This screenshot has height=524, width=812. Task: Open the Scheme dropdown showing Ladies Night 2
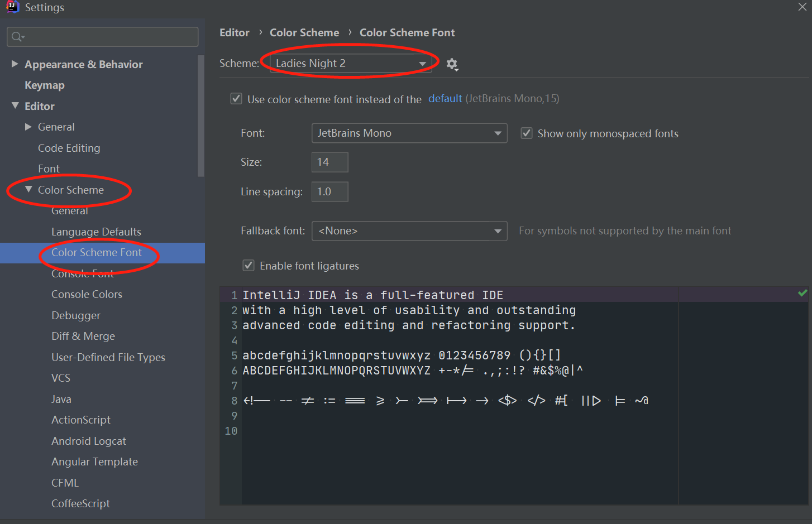pos(351,63)
